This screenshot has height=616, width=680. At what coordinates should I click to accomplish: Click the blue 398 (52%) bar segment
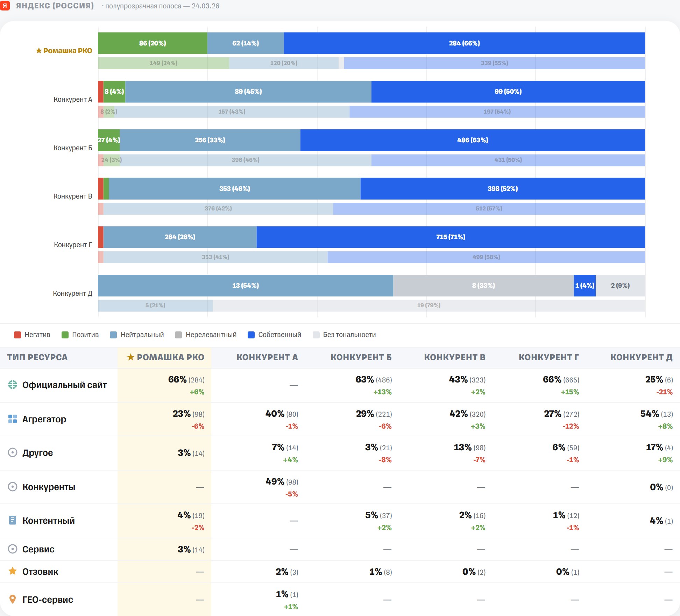(x=503, y=189)
